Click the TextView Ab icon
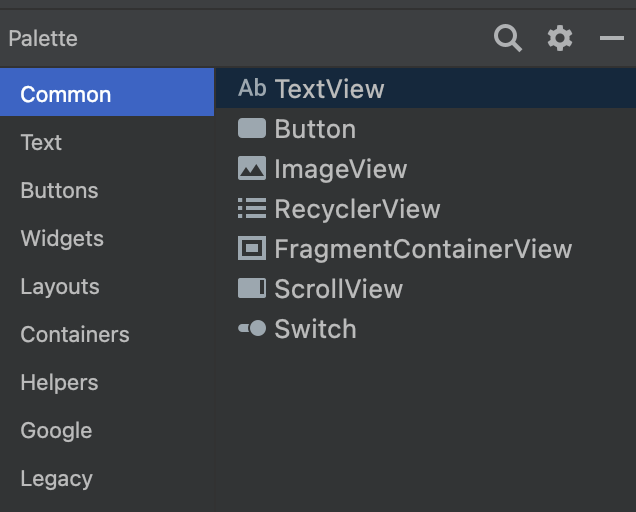Screen dimensions: 636x512 tap(252, 88)
